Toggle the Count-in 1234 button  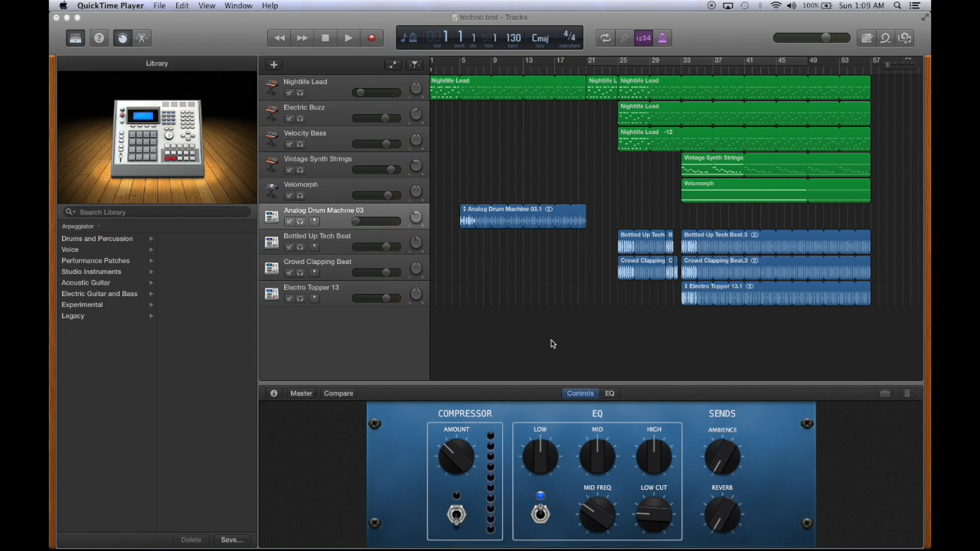pyautogui.click(x=644, y=37)
